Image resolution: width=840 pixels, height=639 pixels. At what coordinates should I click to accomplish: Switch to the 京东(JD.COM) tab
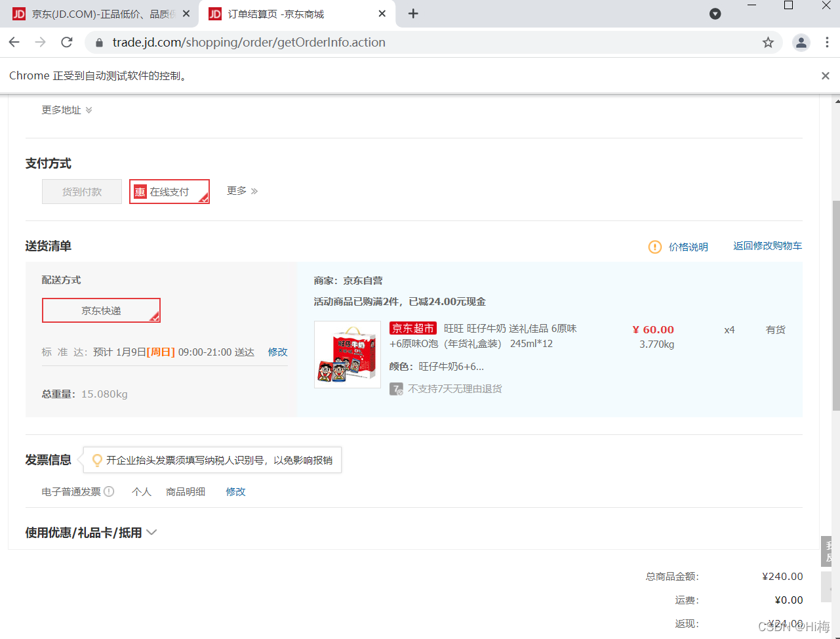[x=100, y=14]
